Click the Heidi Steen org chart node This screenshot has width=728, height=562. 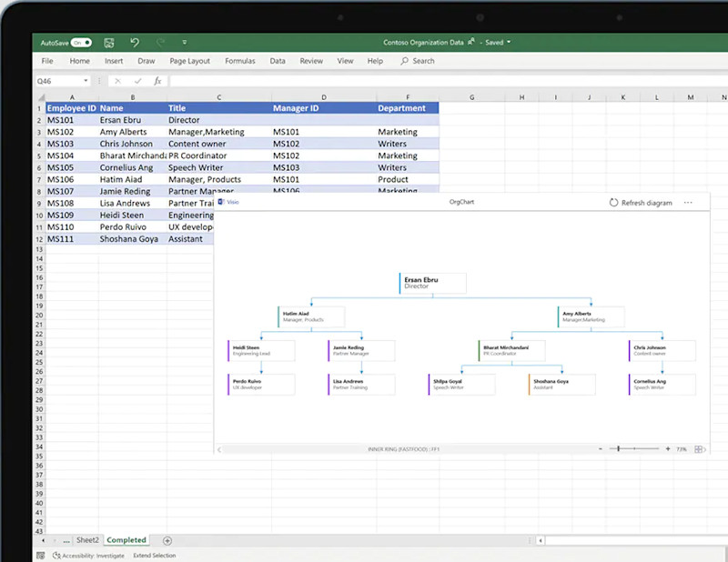pyautogui.click(x=261, y=350)
